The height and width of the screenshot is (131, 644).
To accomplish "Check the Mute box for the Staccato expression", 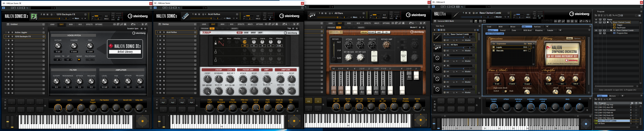I will 530,50.
